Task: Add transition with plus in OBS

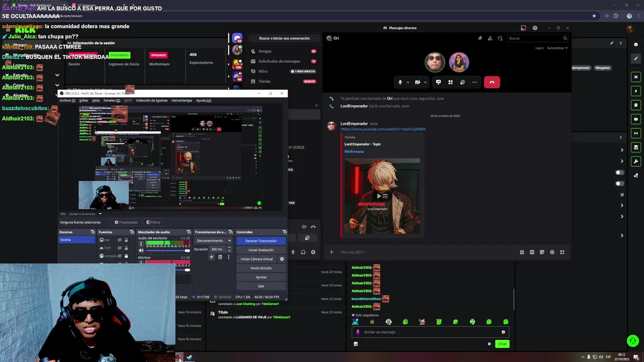Action: click(211, 257)
